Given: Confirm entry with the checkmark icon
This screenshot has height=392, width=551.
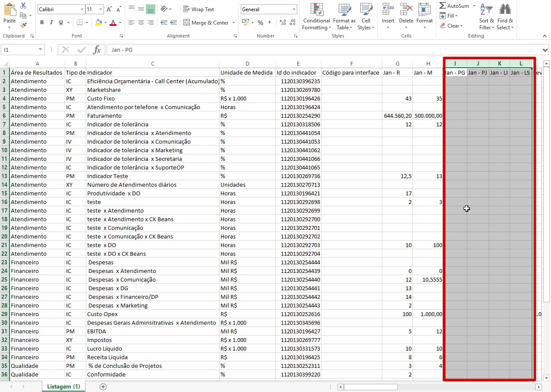Looking at the screenshot, I should click(x=82, y=50).
